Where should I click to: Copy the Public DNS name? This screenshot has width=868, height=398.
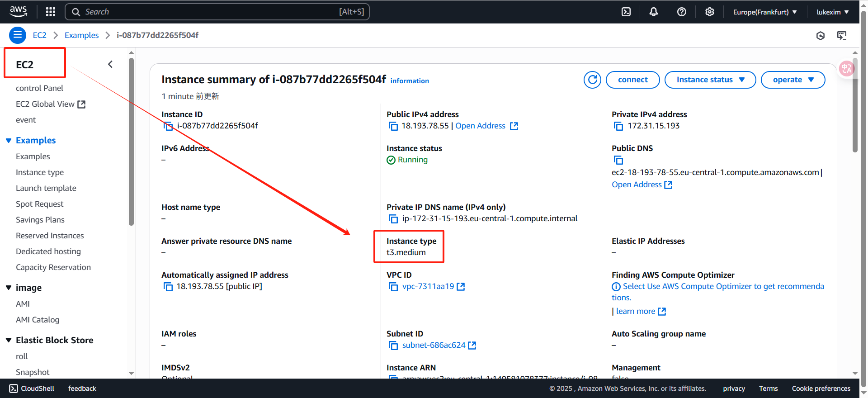click(x=618, y=160)
